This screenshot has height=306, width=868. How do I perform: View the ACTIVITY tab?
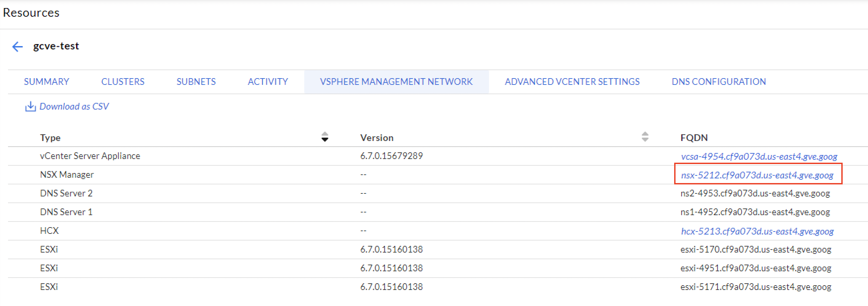(x=268, y=81)
